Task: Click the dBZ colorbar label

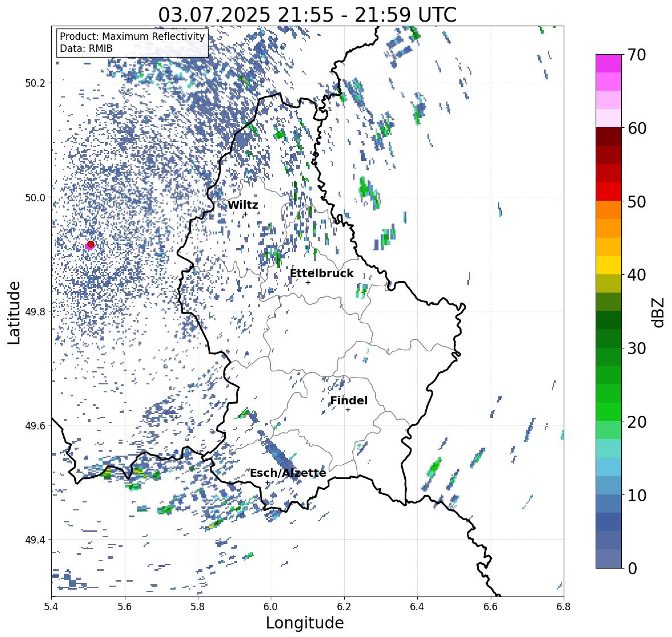Action: point(659,313)
